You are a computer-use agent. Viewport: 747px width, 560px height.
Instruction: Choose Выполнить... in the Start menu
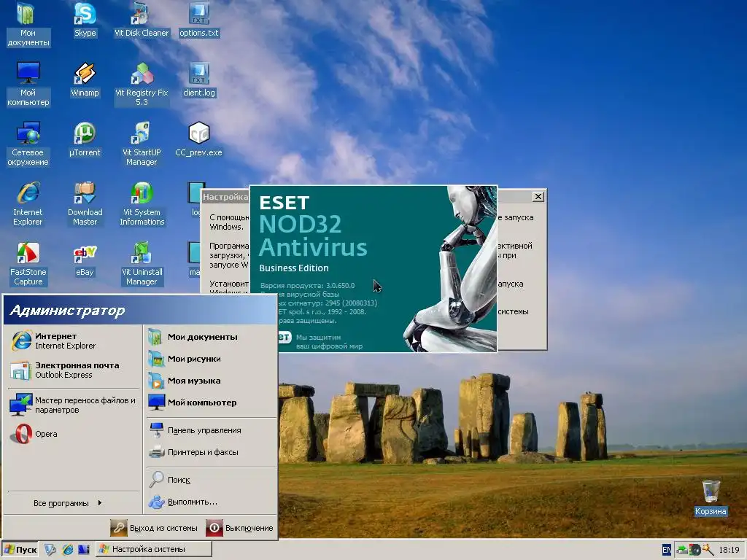click(211, 502)
